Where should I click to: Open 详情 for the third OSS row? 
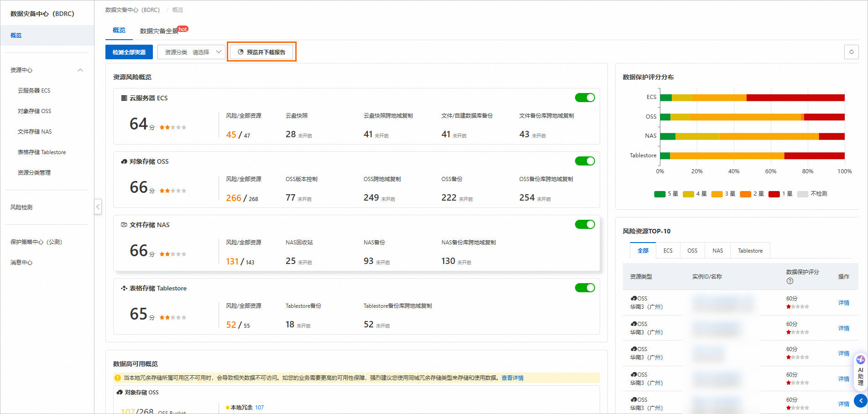[x=844, y=353]
